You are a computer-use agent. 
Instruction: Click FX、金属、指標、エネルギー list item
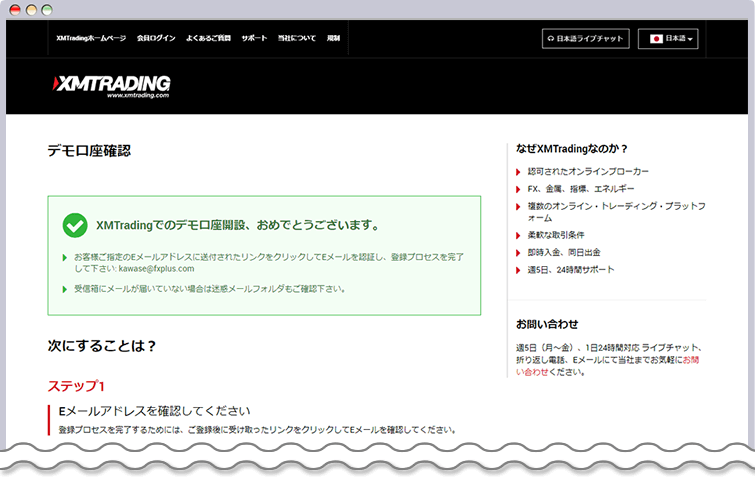581,189
